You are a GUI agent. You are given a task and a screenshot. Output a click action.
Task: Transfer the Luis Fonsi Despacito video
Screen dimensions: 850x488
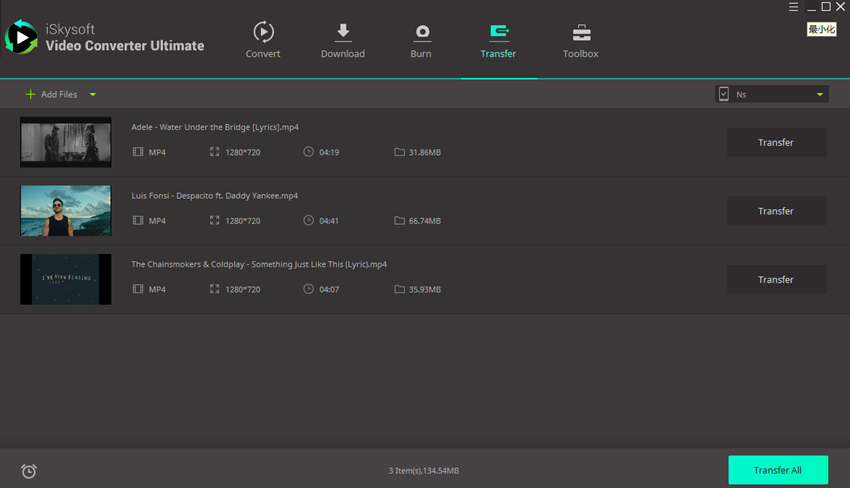click(x=776, y=211)
